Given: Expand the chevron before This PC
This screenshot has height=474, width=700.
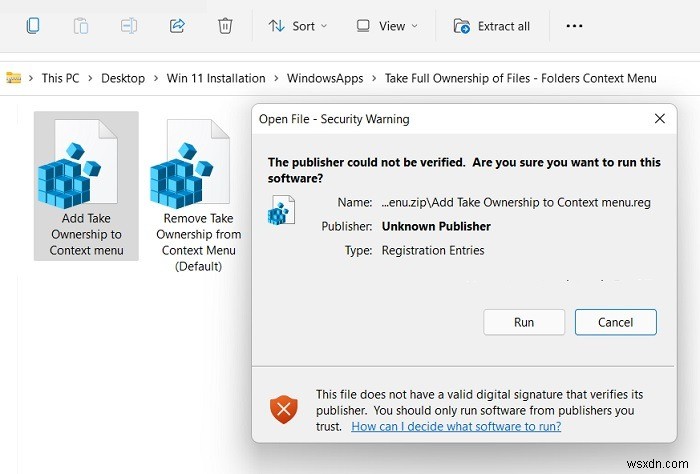Looking at the screenshot, I should click(x=31, y=78).
